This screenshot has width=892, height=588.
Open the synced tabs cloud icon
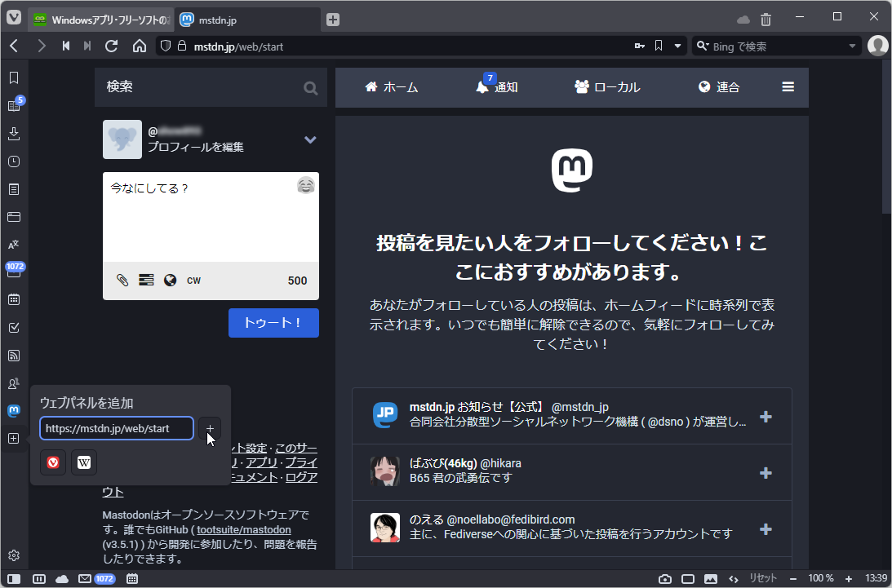point(743,20)
